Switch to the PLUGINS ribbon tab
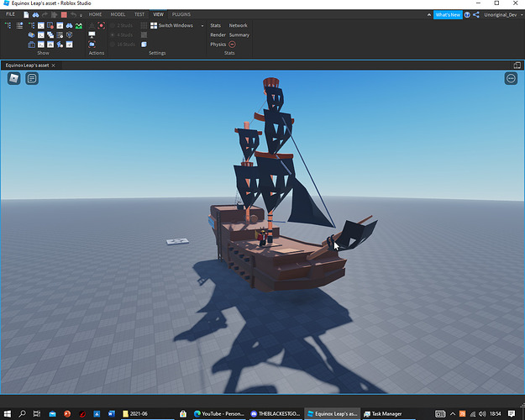Viewport: 525px width, 420px height. coord(181,14)
